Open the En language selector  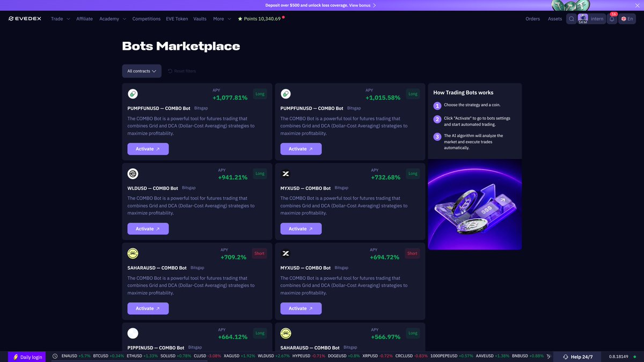627,19
